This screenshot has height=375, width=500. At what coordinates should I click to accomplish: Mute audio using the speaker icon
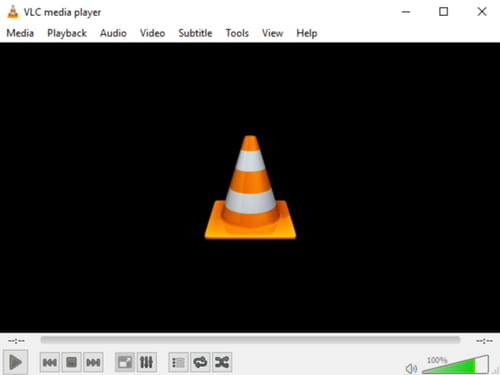[x=411, y=368]
